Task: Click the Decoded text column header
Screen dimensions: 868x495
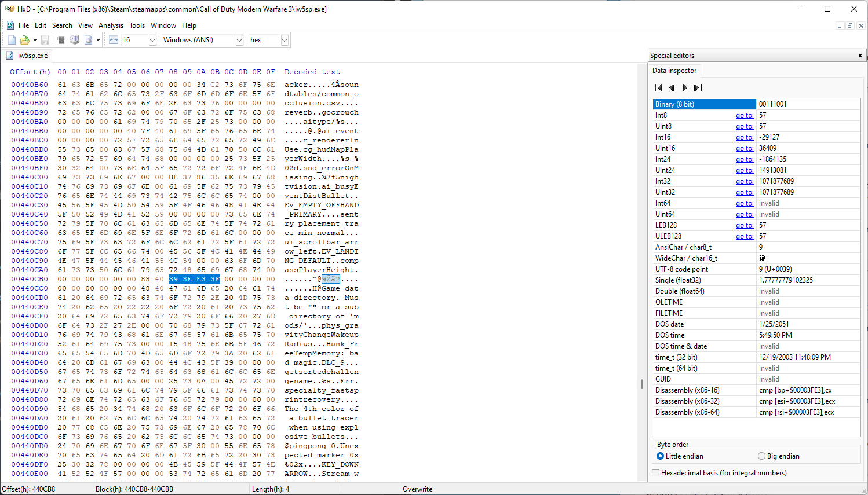Action: point(312,72)
